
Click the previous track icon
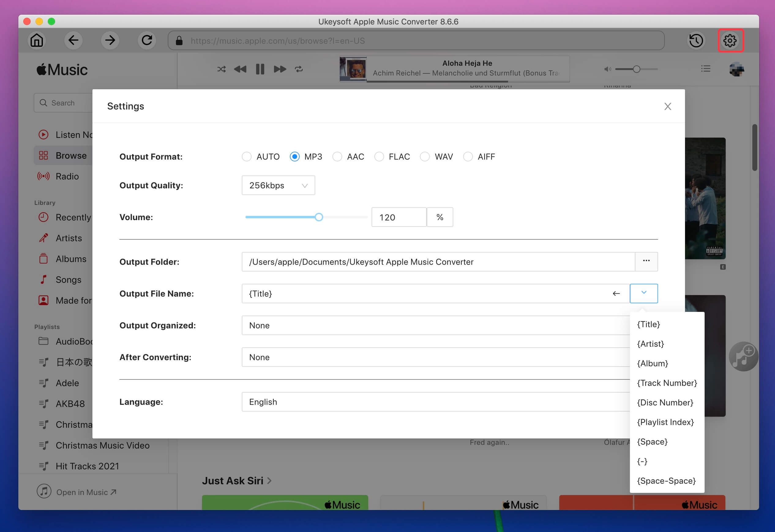[x=240, y=69]
